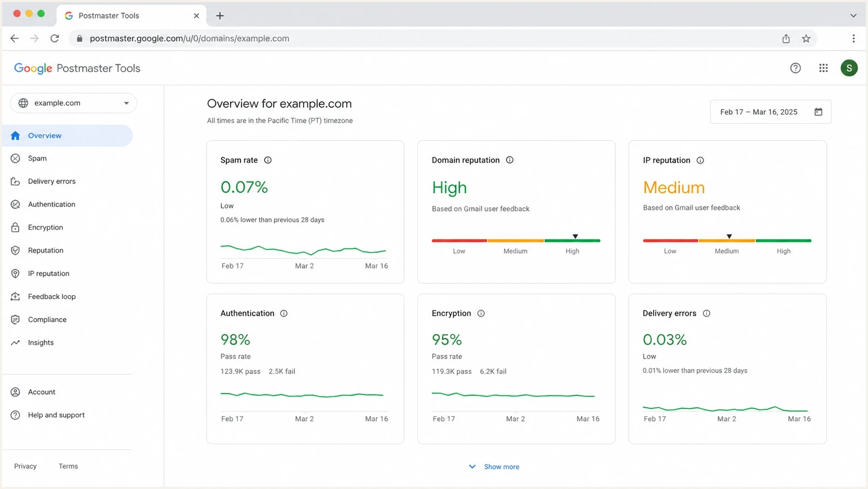Click the calendar icon in date range
868x489 pixels.
coord(818,112)
